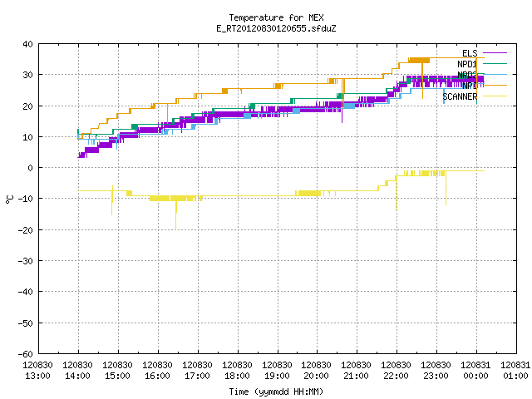Click the x-axis time label '19:00'
The image size is (532, 399).
277,376
